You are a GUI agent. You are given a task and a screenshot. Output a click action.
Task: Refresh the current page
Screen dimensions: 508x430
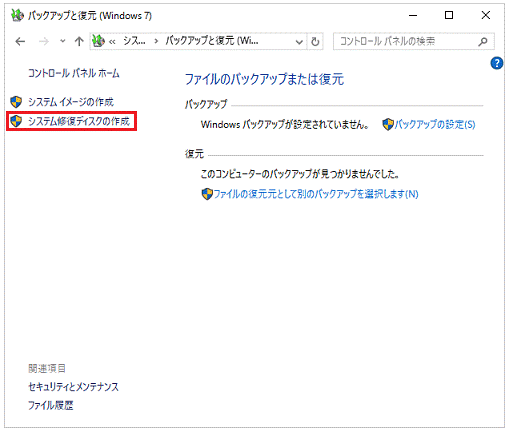pyautogui.click(x=315, y=42)
